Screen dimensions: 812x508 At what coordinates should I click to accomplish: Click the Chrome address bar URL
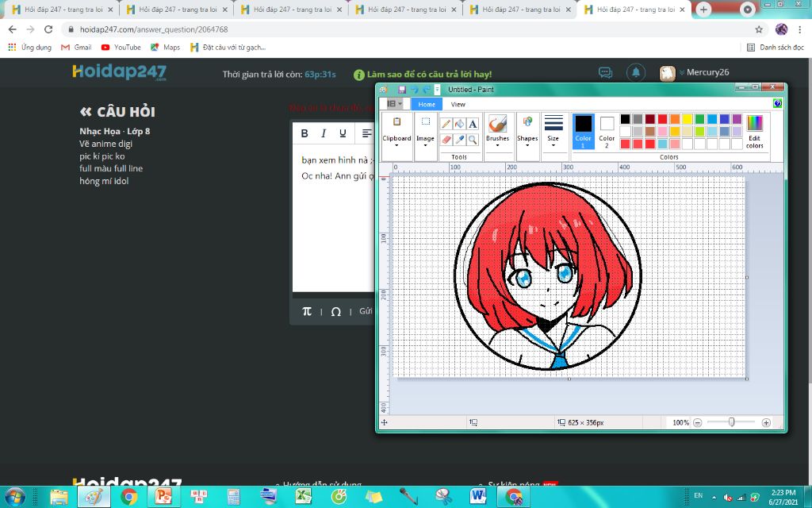point(154,29)
